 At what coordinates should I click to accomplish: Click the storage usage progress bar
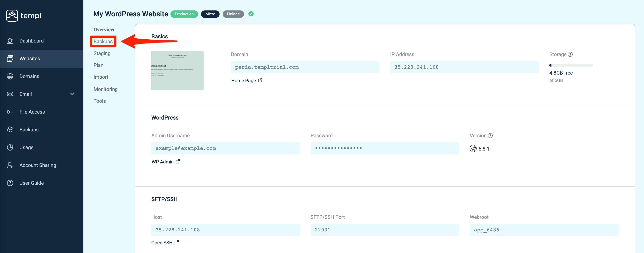571,65
